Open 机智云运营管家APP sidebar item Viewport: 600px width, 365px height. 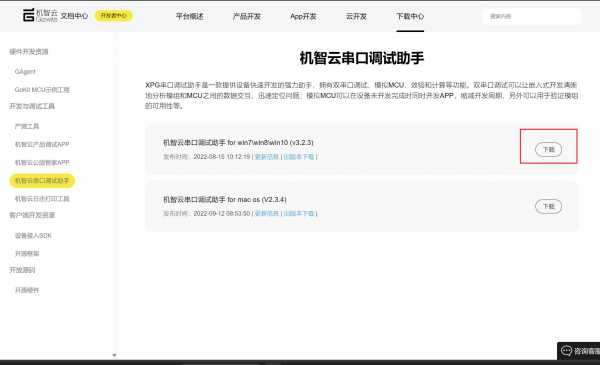pos(42,163)
